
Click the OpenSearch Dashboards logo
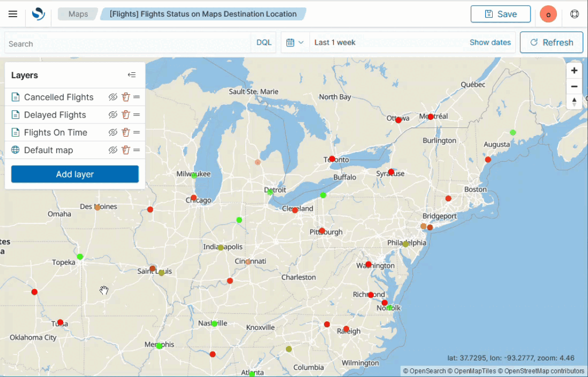(38, 14)
